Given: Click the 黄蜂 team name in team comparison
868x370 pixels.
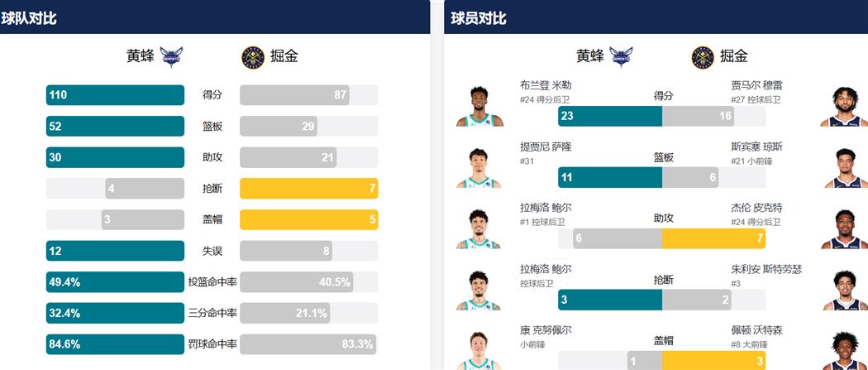Looking at the screenshot, I should (140, 56).
